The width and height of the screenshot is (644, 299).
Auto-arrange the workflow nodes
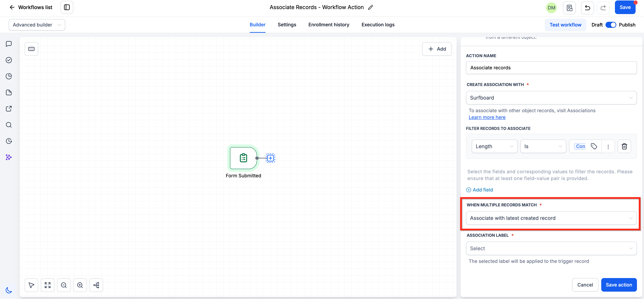(x=96, y=285)
